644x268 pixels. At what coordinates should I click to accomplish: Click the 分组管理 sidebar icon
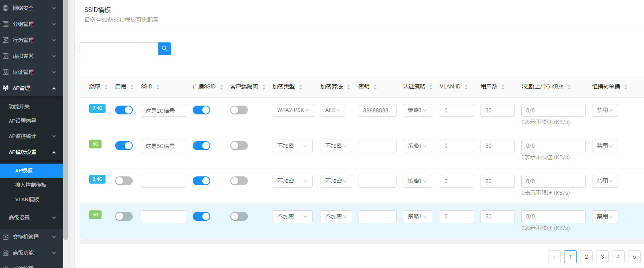[x=6, y=24]
